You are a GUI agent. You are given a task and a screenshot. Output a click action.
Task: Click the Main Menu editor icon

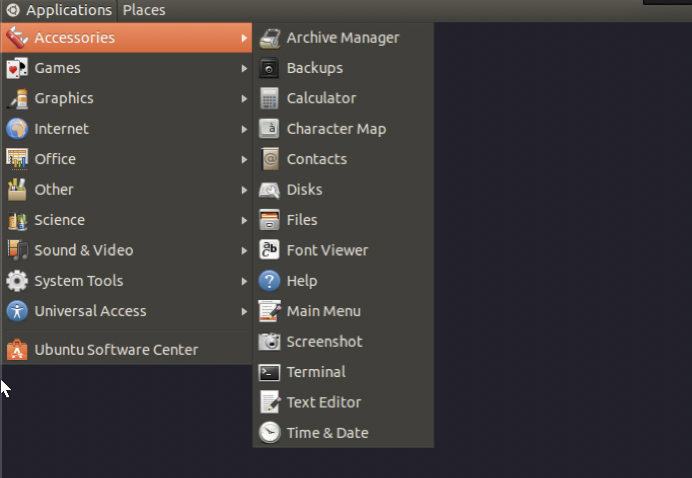(269, 311)
